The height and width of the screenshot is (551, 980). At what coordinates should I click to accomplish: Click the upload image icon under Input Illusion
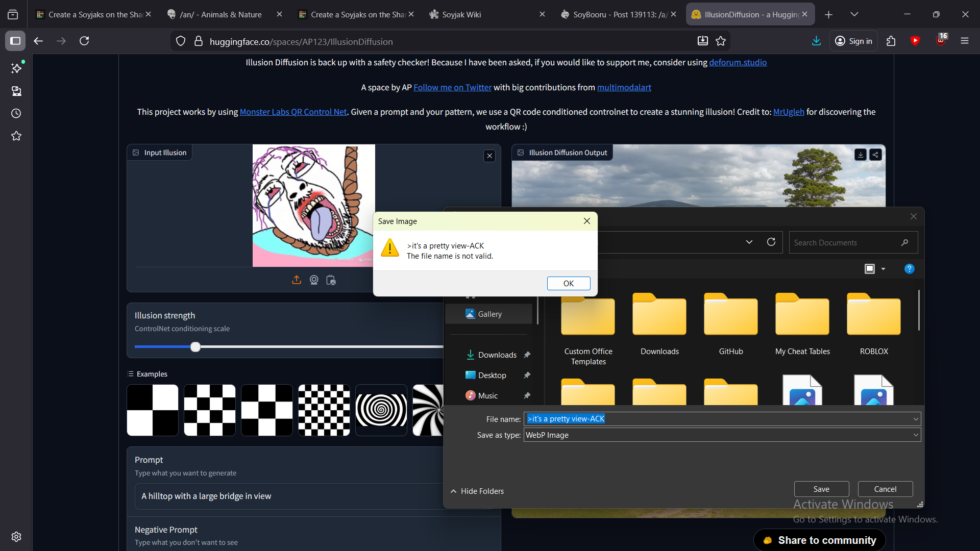pos(297,280)
